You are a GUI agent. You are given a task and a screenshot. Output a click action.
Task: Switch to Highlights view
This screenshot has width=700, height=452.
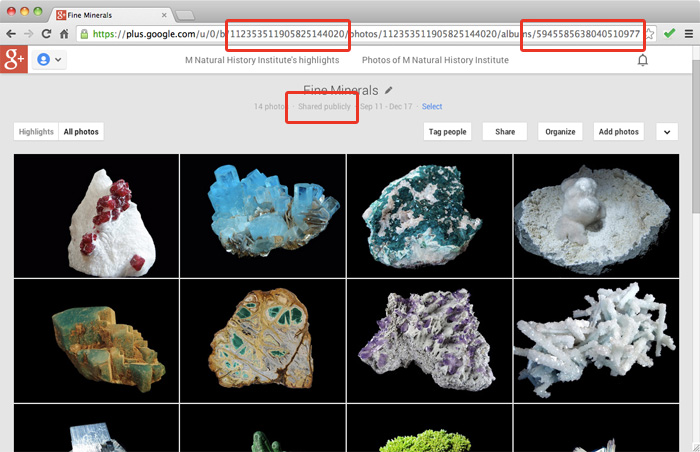pos(36,132)
